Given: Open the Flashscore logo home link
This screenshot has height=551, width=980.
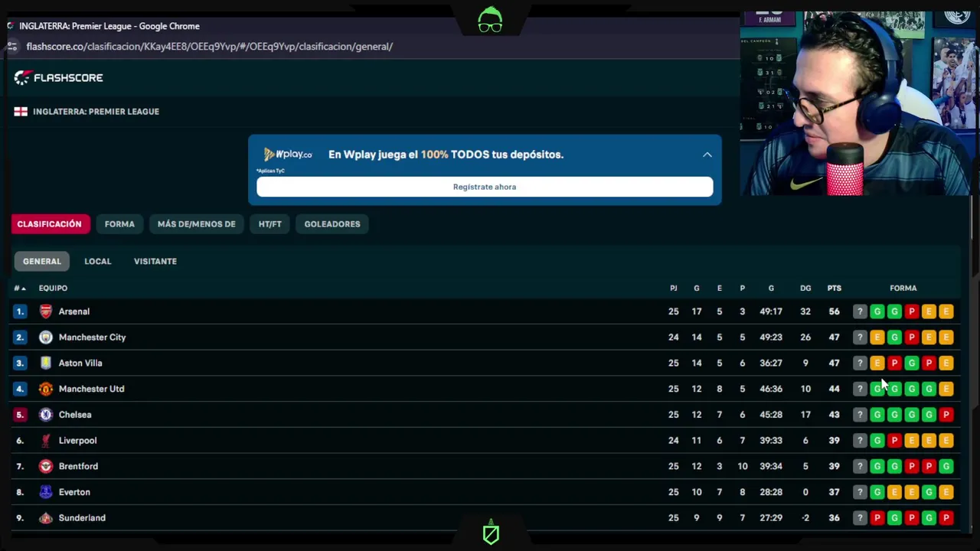Looking at the screenshot, I should click(x=58, y=77).
